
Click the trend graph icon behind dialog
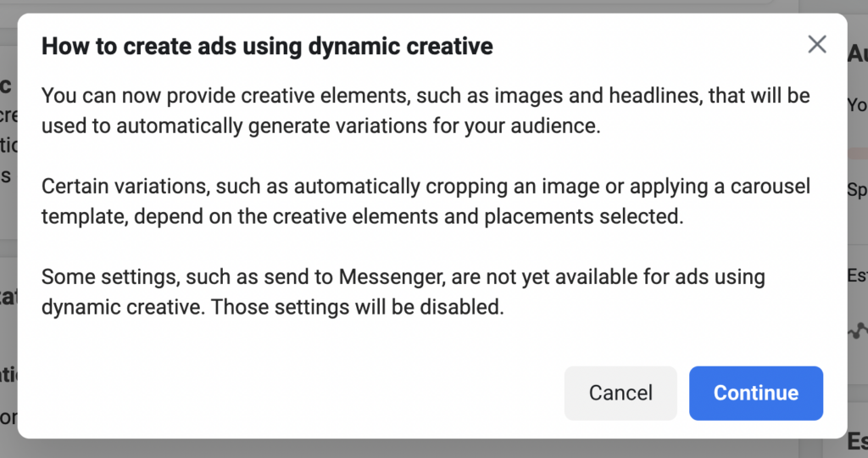[858, 330]
